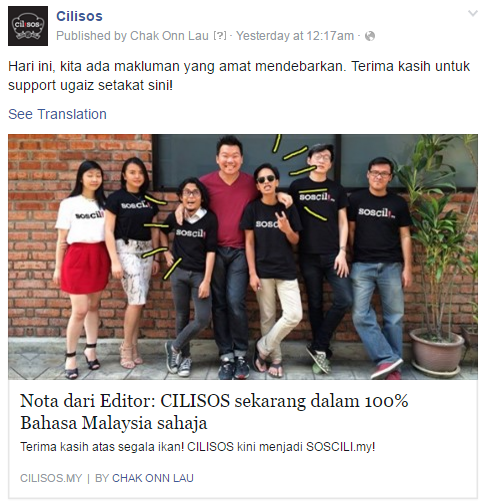Click the 'Nota dari Editor' article headline
The width and height of the screenshot is (480, 504).
coord(214,412)
